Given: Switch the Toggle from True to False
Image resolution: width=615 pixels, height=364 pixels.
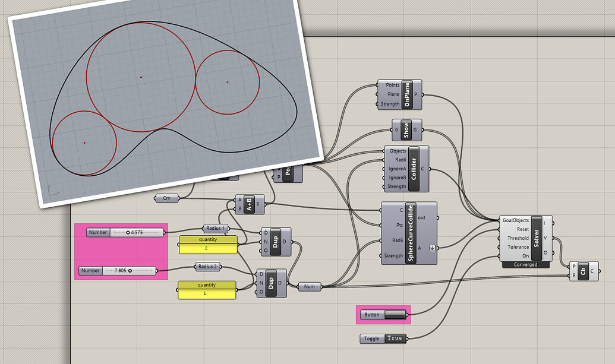Looking at the screenshot, I should [x=396, y=337].
